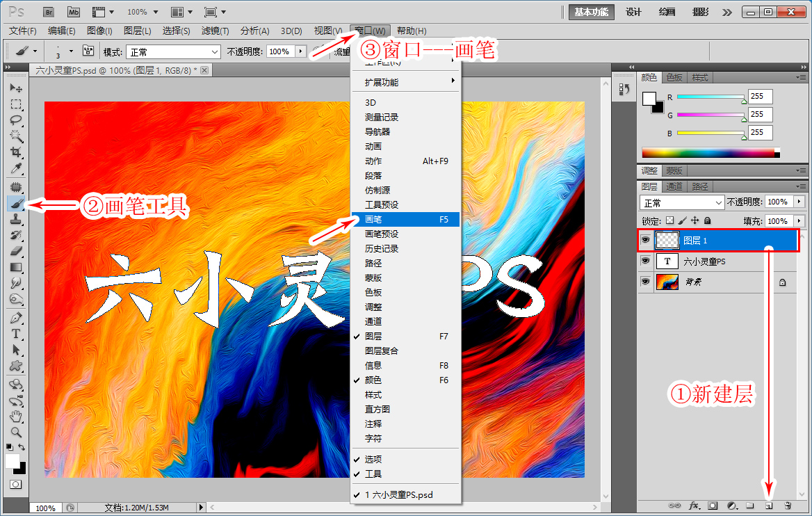Viewport: 812px width, 516px height.
Task: Click link layers icon
Action: pos(674,506)
